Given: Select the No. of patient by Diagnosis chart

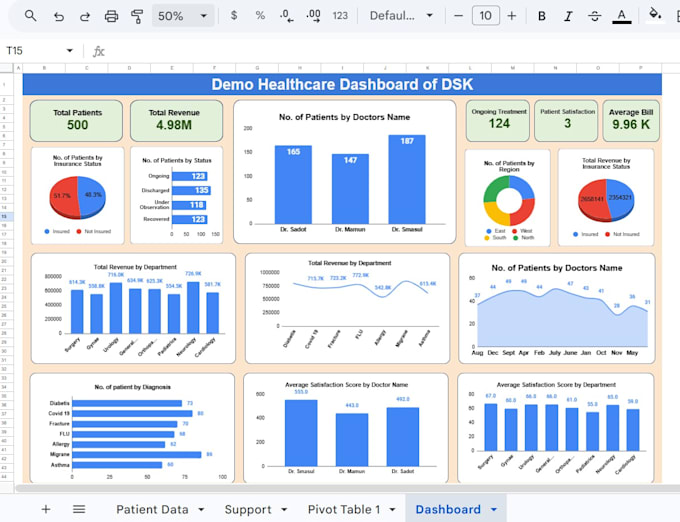Looking at the screenshot, I should pyautogui.click(x=132, y=428).
